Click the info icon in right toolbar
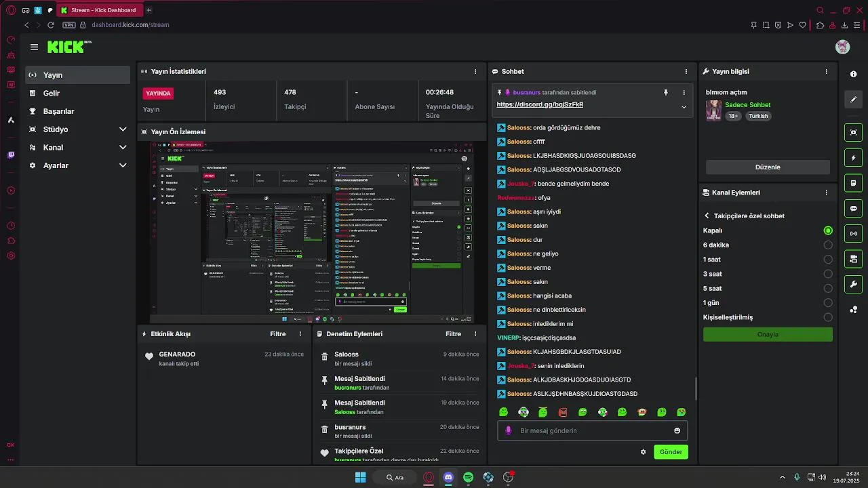 tap(853, 74)
